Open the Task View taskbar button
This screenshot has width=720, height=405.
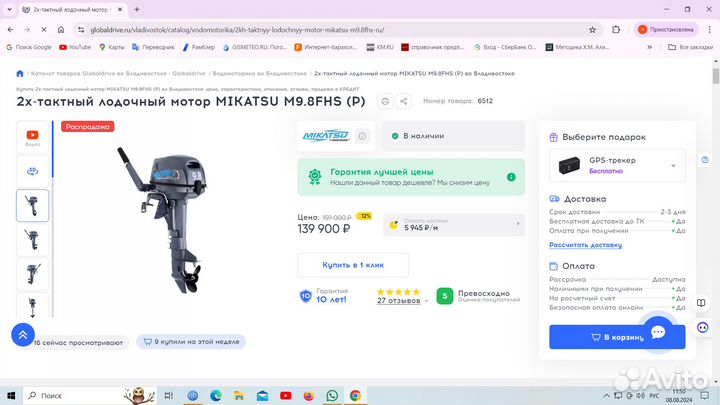click(169, 395)
